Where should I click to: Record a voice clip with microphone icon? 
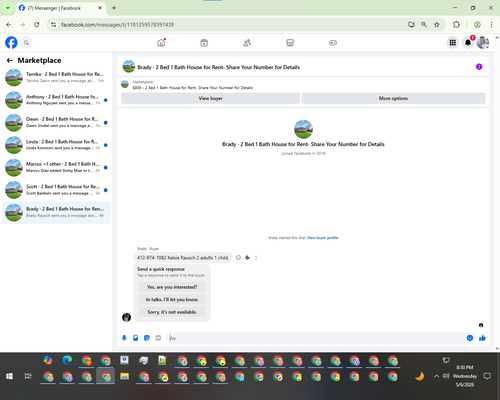124,338
